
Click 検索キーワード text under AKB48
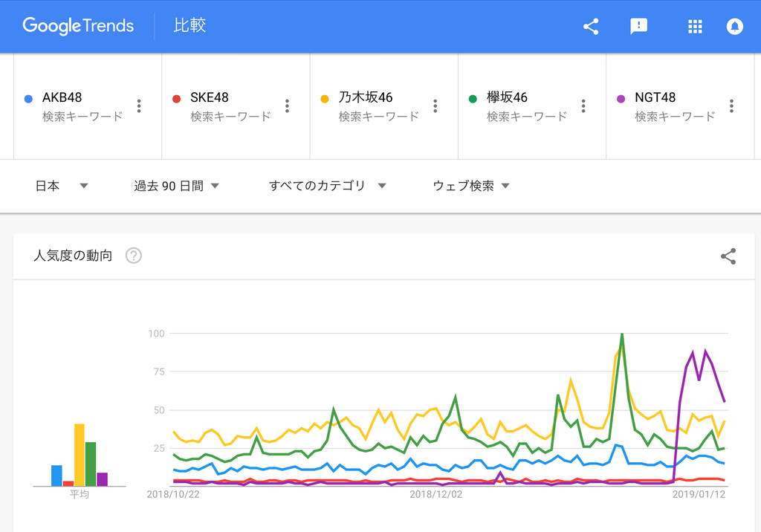click(82, 117)
